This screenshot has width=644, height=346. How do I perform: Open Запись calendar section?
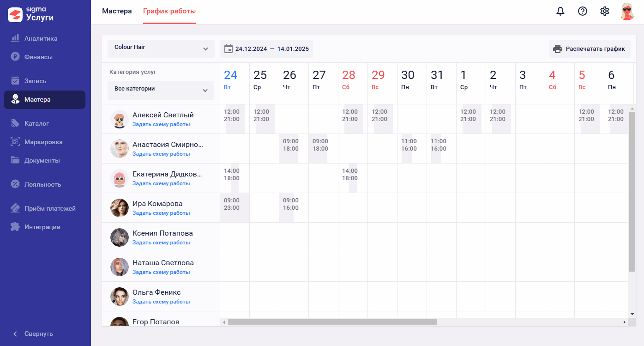(x=35, y=81)
